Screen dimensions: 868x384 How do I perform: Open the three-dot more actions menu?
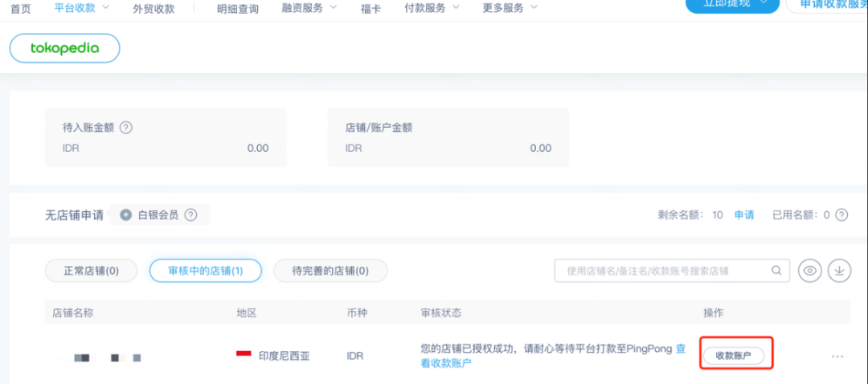837,356
